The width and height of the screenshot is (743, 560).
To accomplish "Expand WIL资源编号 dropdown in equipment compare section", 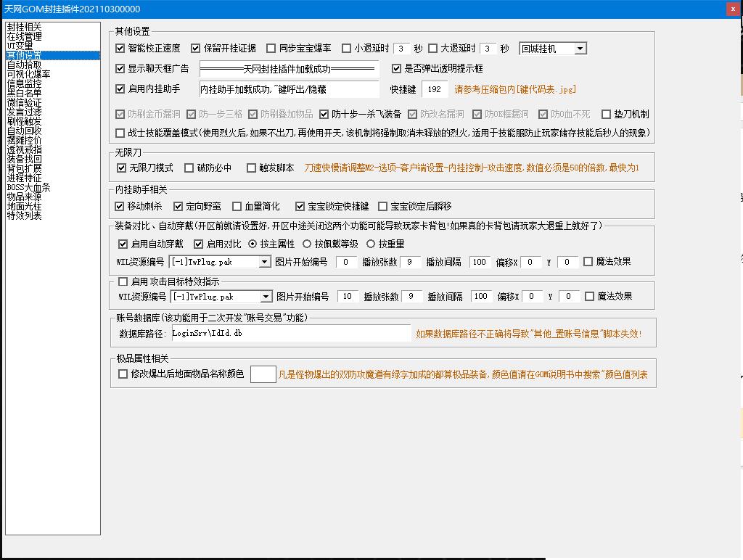I will [x=264, y=262].
